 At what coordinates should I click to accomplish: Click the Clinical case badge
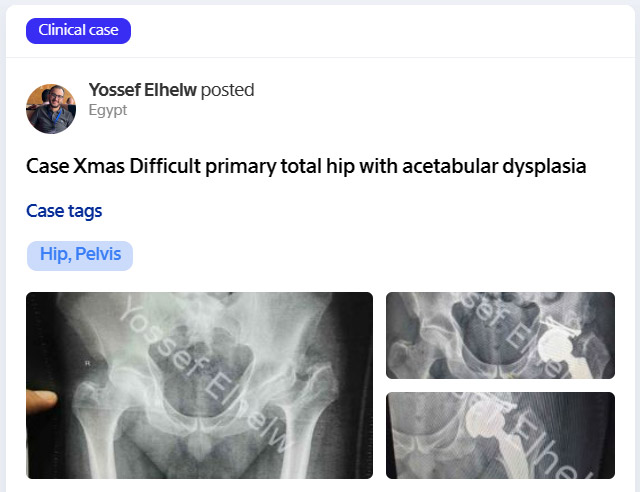pos(78,30)
